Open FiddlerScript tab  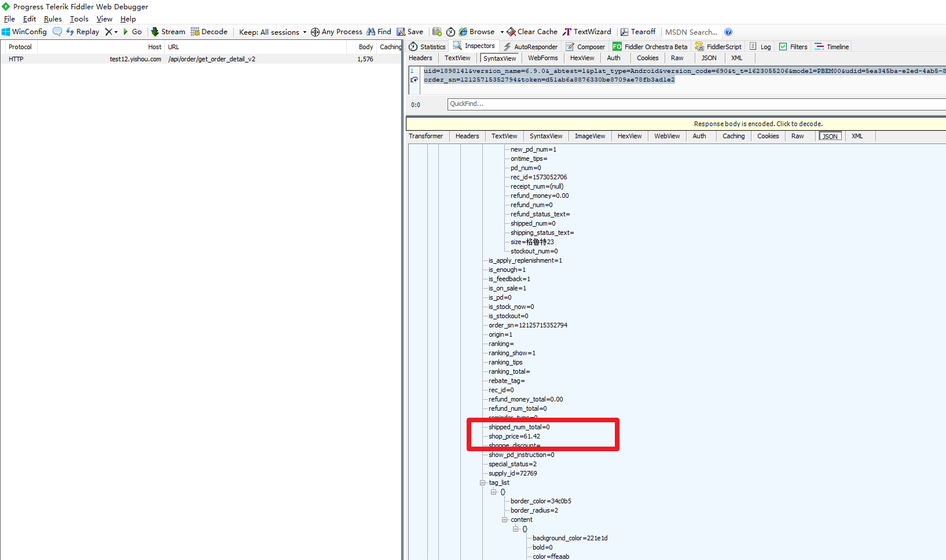(718, 47)
